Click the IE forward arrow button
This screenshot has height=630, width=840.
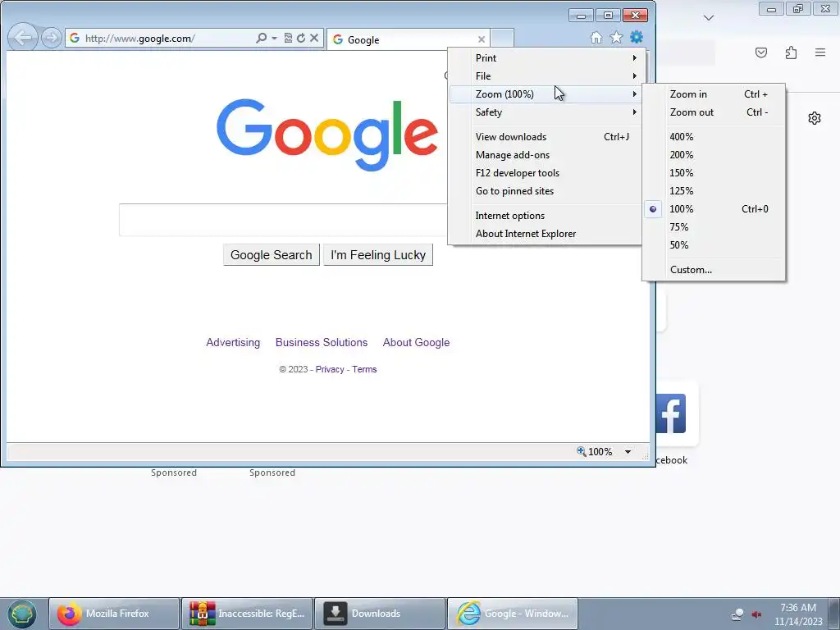[52, 38]
